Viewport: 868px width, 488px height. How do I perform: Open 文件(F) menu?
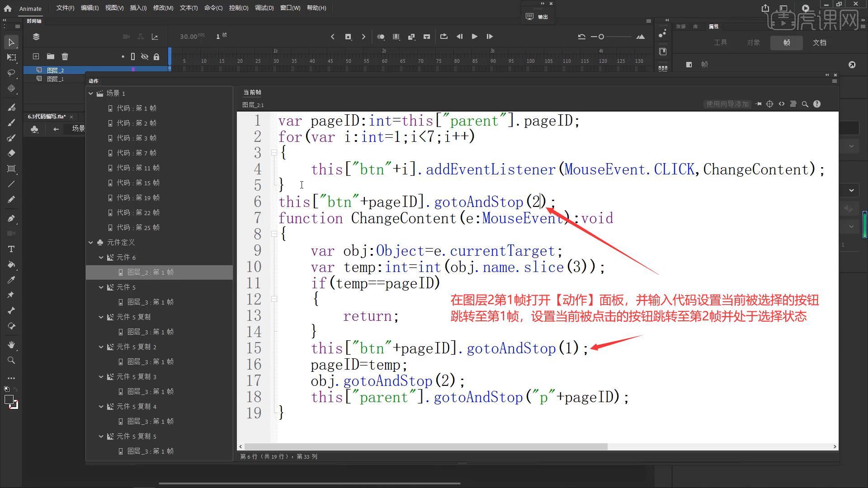point(65,8)
